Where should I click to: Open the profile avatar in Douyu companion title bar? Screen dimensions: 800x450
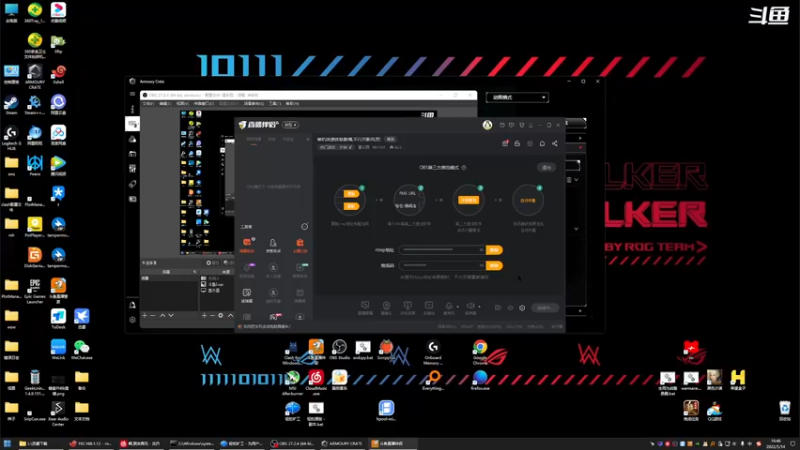487,124
